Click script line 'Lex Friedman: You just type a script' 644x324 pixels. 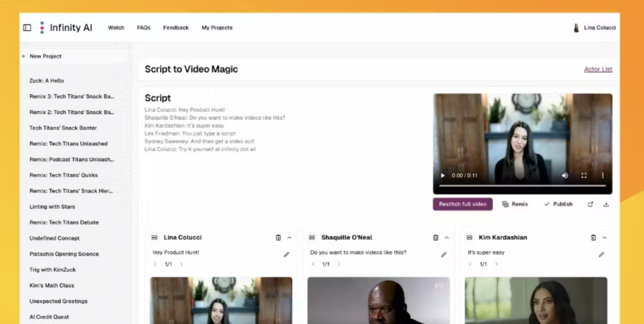point(190,134)
